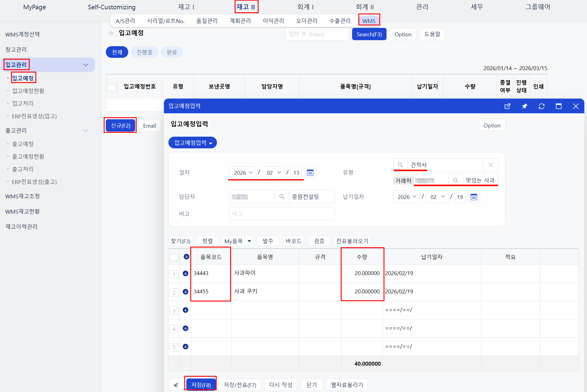Viewport: 587px width, 392px height.
Task: Click the 비고 input field
Action: pyautogui.click(x=282, y=214)
